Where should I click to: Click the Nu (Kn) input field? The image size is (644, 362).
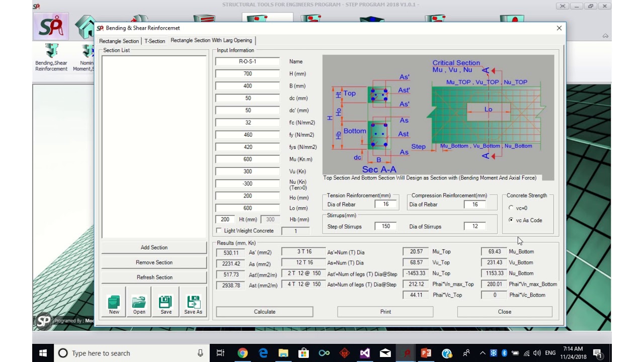click(248, 184)
